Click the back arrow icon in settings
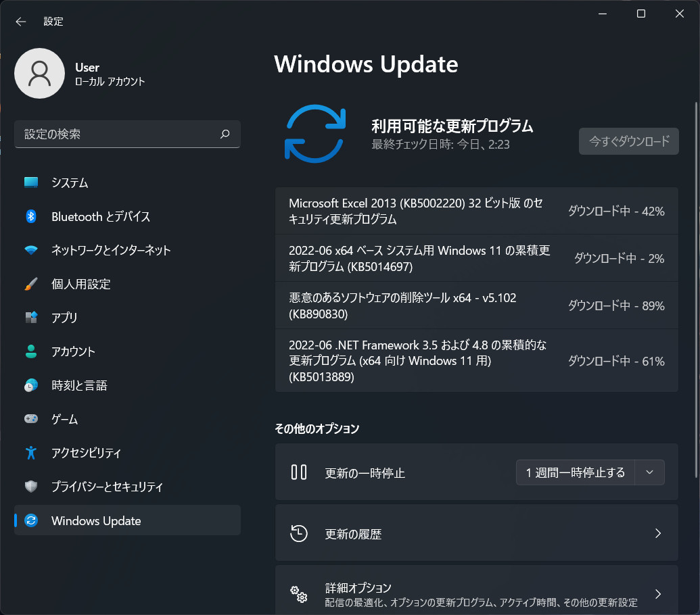Viewport: 700px width, 615px height. tap(20, 22)
